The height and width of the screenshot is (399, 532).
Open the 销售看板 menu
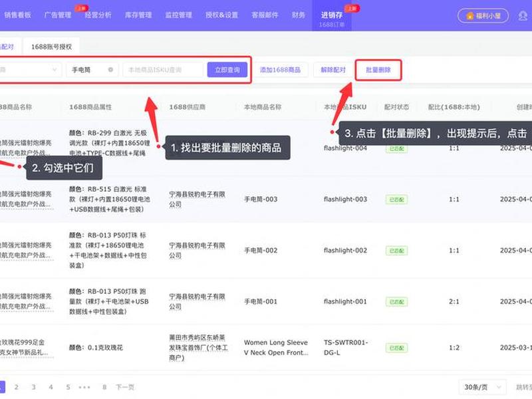point(17,15)
